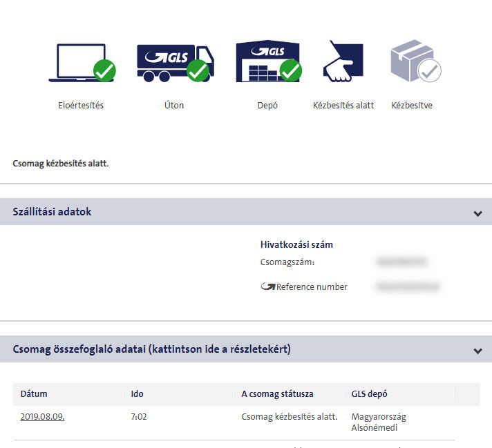492x448 pixels.
Task: Collapse the Szállítási adatok section chevron
Action: tap(477, 213)
